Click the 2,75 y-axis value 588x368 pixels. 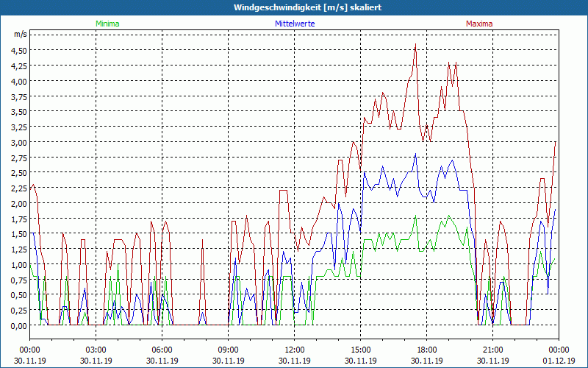(21, 158)
